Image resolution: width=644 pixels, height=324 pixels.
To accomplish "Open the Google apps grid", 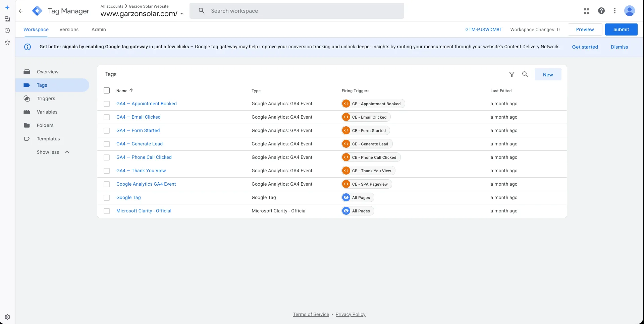I will [586, 11].
